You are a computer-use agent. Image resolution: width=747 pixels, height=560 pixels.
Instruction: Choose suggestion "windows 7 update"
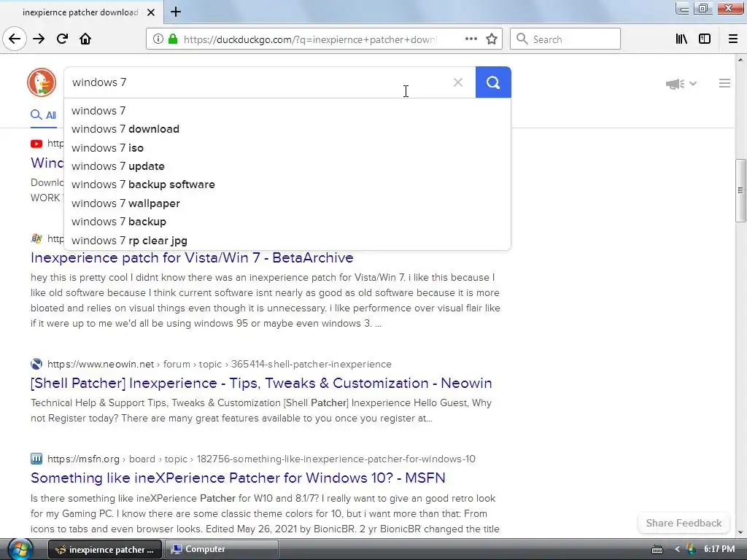(287, 166)
